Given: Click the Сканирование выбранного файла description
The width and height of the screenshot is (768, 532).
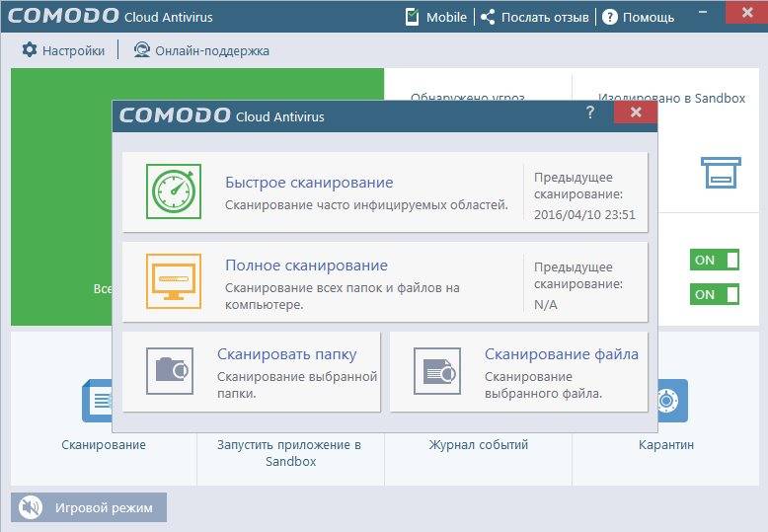Looking at the screenshot, I should 543,385.
